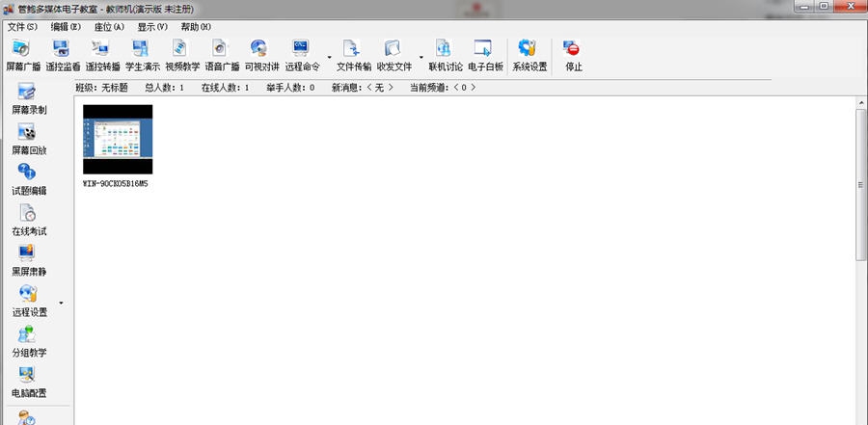Click the WIN-90CKOSB16M5 computer name label
The height and width of the screenshot is (425, 868).
(x=115, y=184)
